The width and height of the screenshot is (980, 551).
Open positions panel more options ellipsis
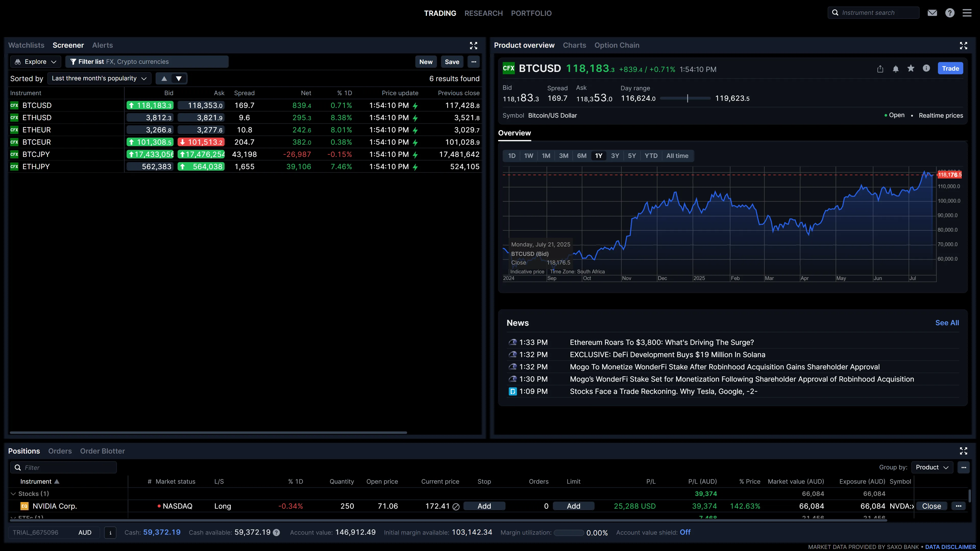click(964, 467)
